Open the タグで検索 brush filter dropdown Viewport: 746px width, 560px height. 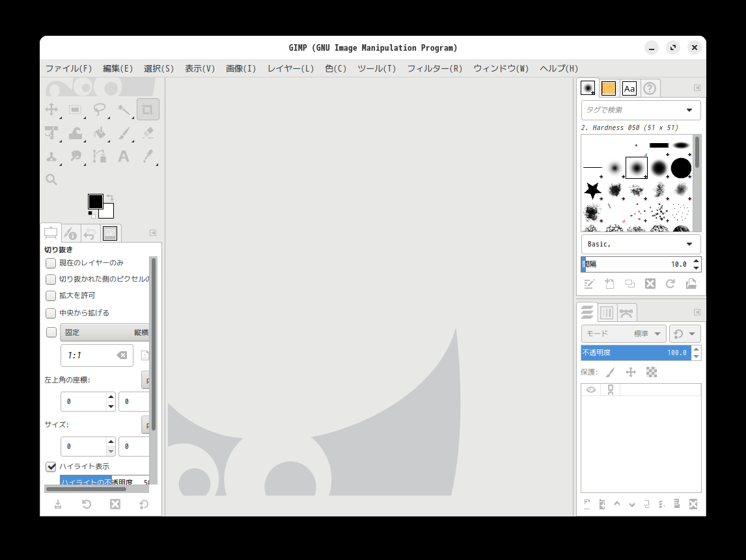[x=689, y=110]
